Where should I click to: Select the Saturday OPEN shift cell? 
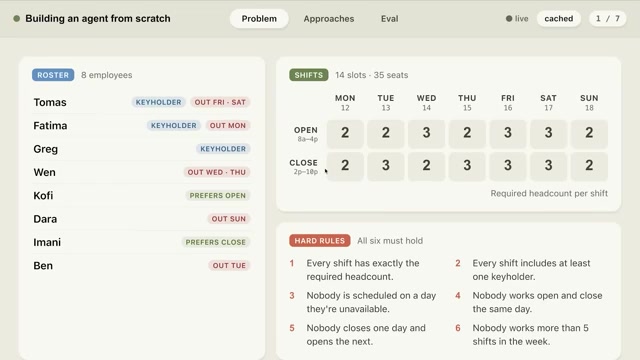coord(548,134)
